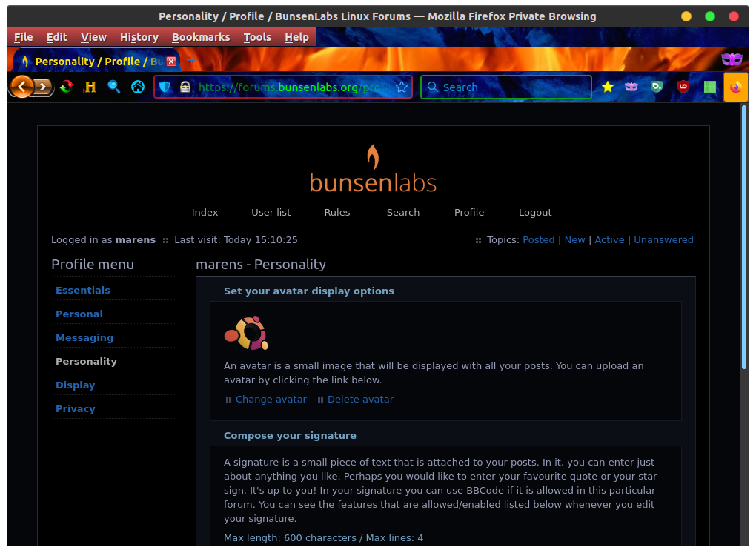Image resolution: width=756 pixels, height=553 pixels.
Task: Open the Edit menu
Action: pos(57,37)
